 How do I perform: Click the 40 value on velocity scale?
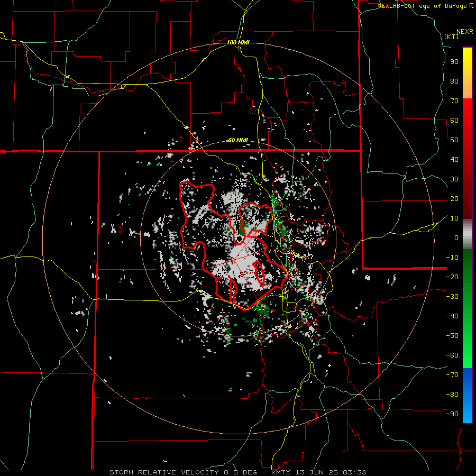(454, 159)
